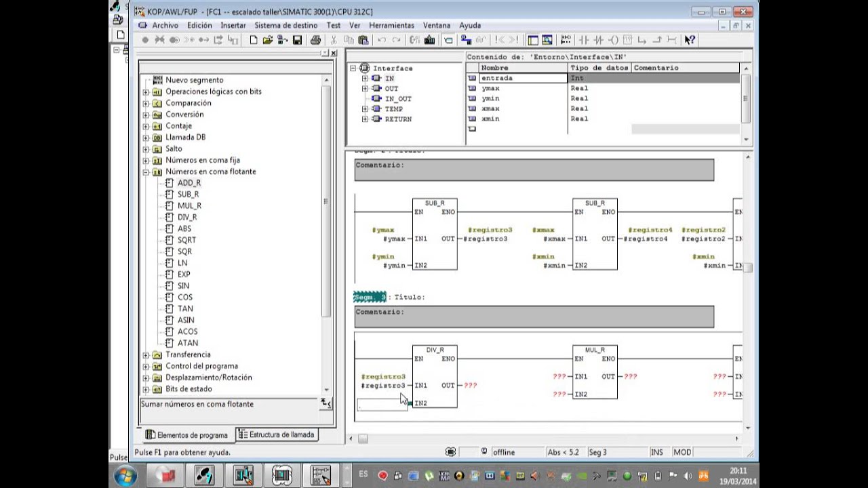Click the Download to PLC toolbar icon
The height and width of the screenshot is (488, 868).
pos(429,40)
